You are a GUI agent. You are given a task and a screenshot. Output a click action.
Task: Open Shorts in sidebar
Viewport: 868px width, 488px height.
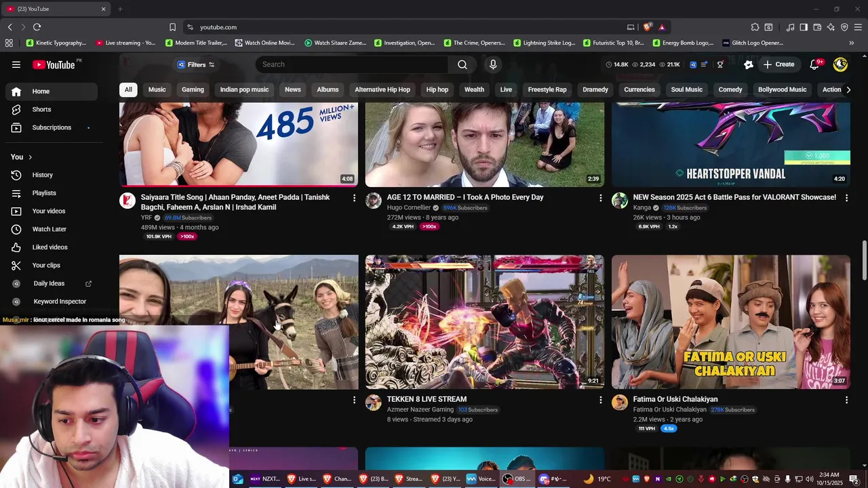click(51, 109)
